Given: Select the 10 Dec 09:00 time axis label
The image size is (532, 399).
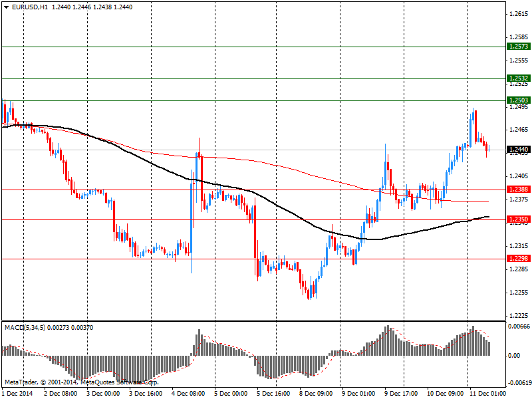Looking at the screenshot, I should [x=445, y=394].
